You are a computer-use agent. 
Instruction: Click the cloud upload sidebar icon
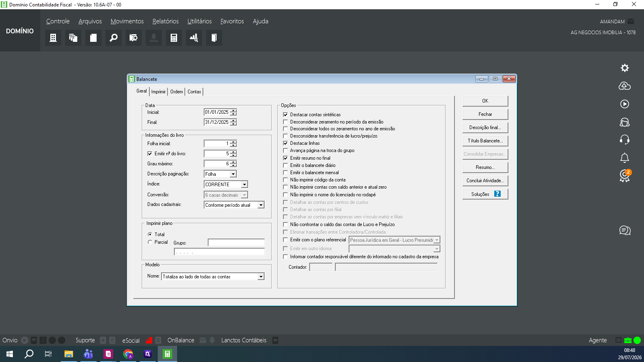point(625,86)
